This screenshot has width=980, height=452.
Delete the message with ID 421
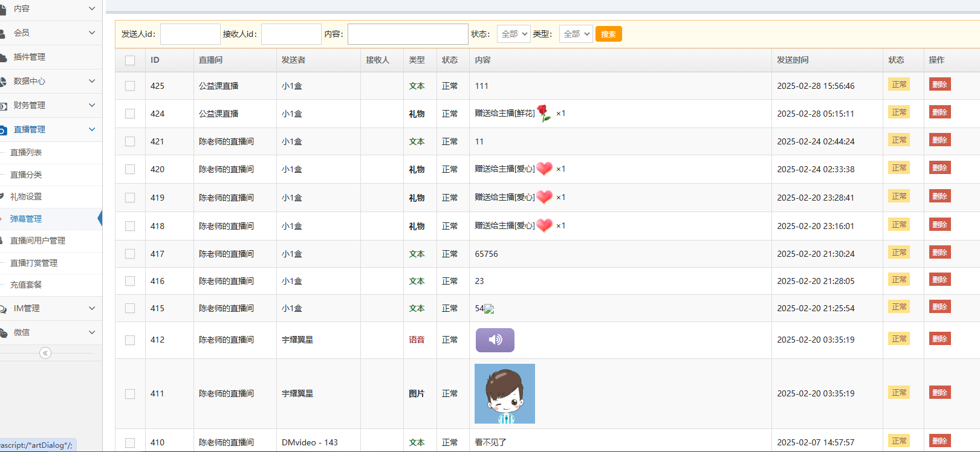(939, 140)
